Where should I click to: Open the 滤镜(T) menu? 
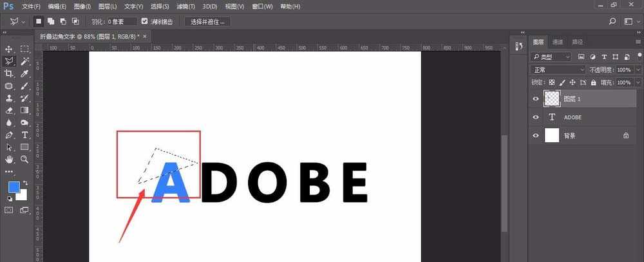point(186,6)
